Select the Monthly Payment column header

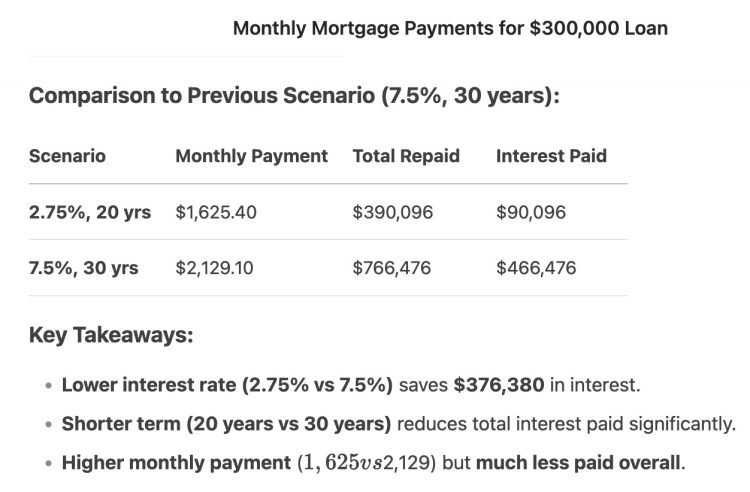tap(251, 156)
